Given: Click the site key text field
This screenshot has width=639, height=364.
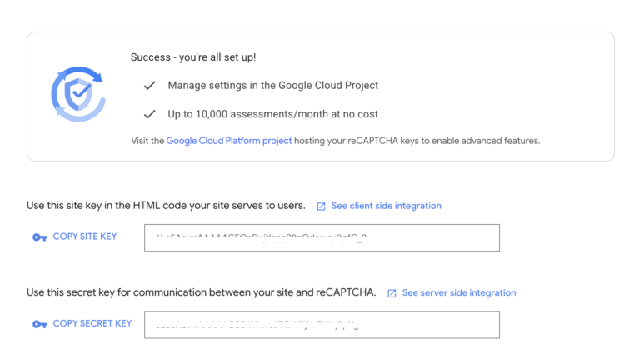Looking at the screenshot, I should [322, 237].
